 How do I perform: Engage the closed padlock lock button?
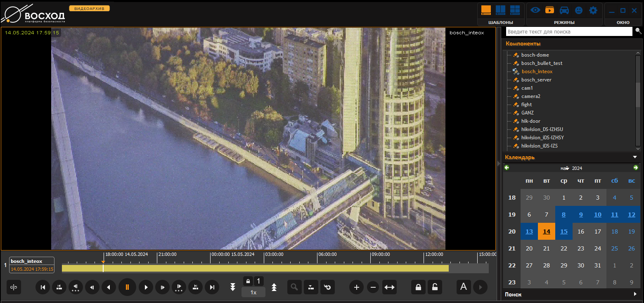point(418,287)
